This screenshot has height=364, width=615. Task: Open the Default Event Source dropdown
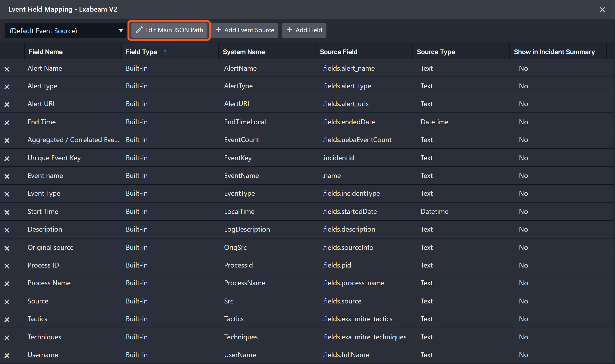point(65,31)
